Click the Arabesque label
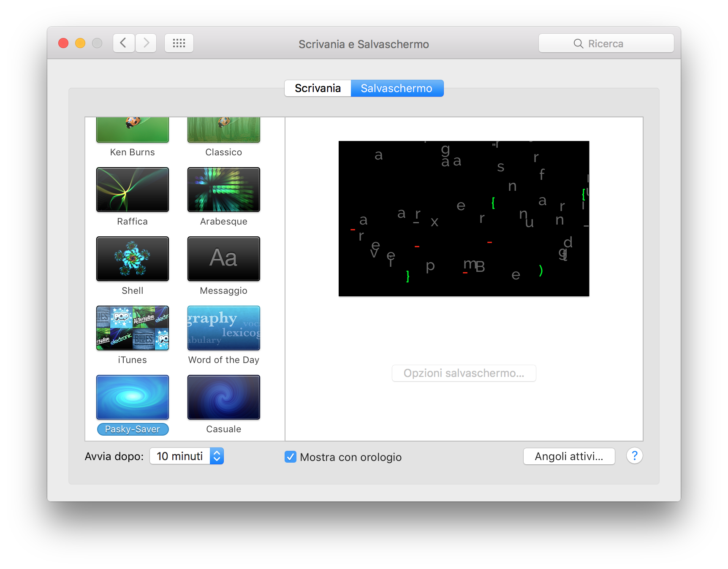 (224, 222)
